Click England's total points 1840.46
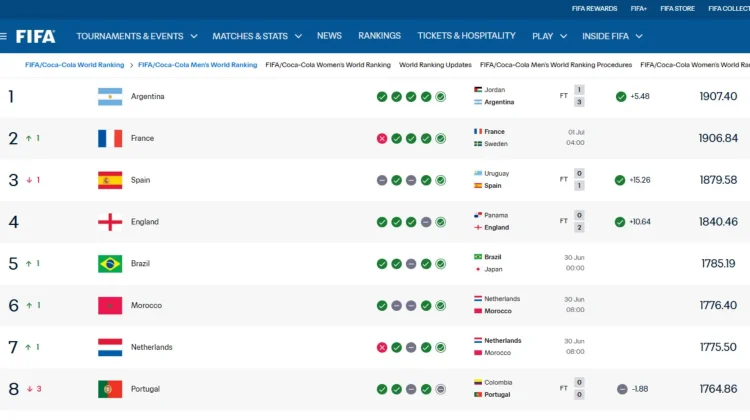 tap(718, 222)
